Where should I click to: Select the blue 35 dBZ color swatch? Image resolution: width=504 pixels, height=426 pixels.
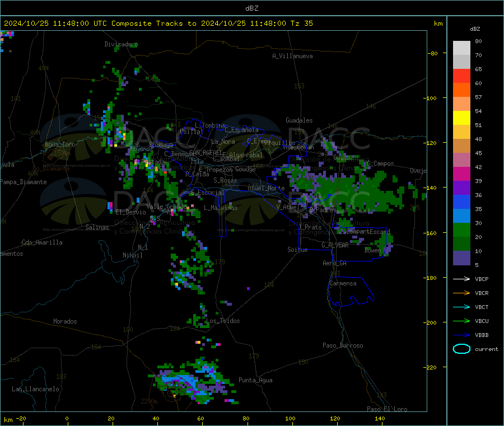[461, 202]
